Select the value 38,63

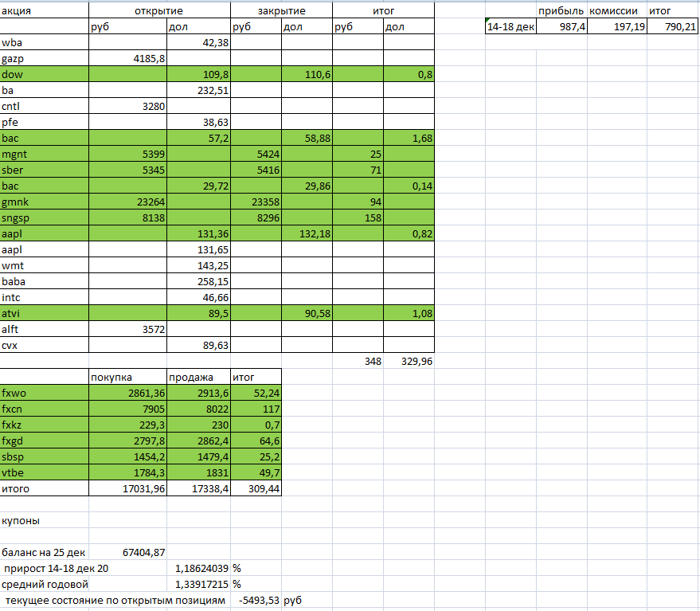click(198, 122)
